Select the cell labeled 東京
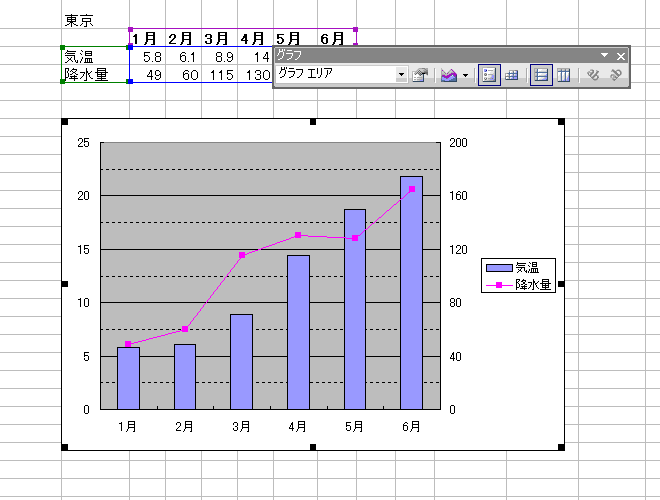660x500 pixels. point(95,20)
